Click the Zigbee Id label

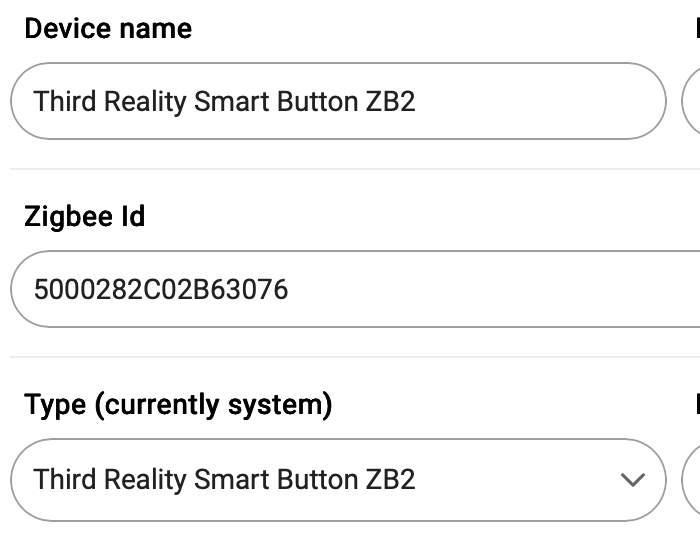[84, 217]
